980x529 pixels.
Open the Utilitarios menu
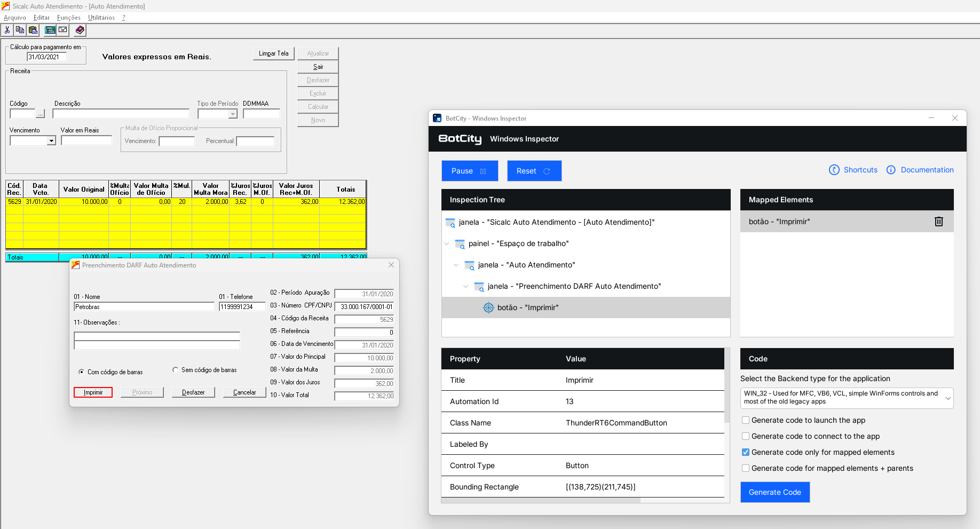point(101,18)
